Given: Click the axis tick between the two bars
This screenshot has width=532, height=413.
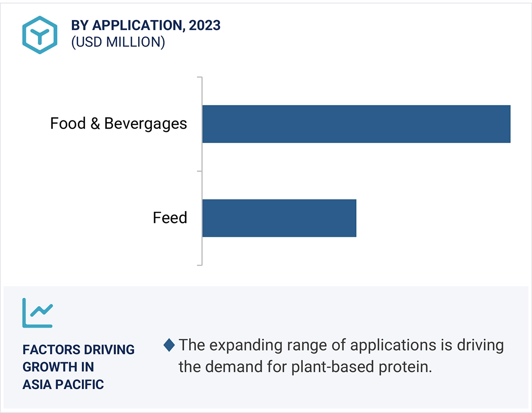Looking at the screenshot, I should (199, 171).
